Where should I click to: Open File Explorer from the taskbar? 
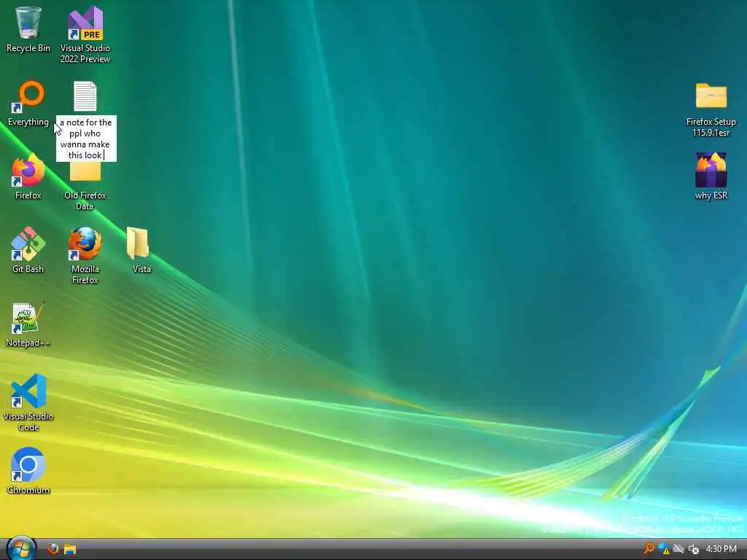coord(70,549)
